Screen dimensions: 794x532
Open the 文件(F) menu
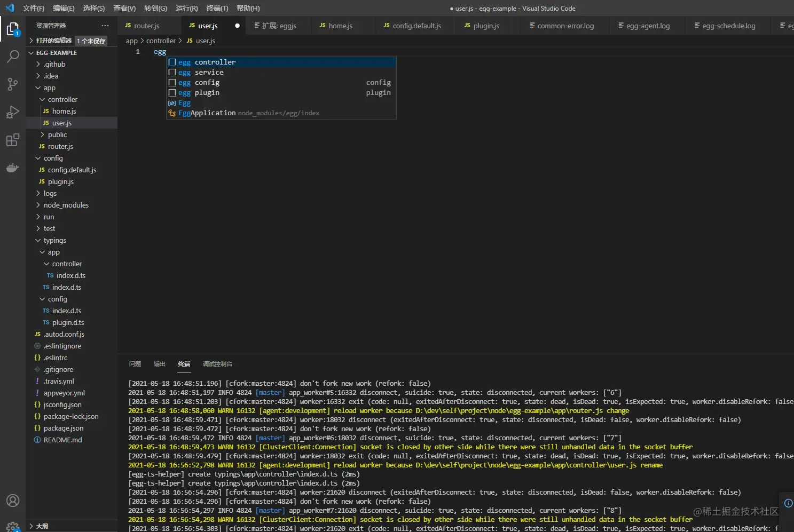tap(34, 8)
